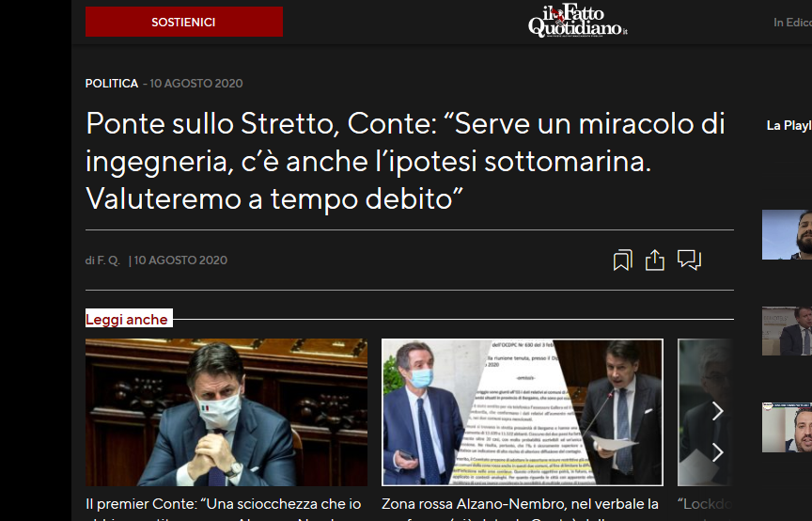
Task: Click the SOSTIENICI button
Action: 184,22
